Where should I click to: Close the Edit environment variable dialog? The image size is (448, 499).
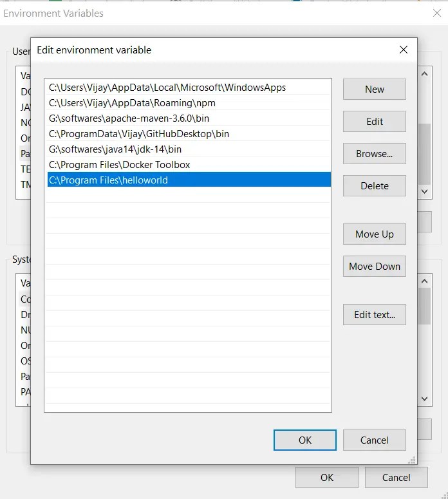point(404,50)
